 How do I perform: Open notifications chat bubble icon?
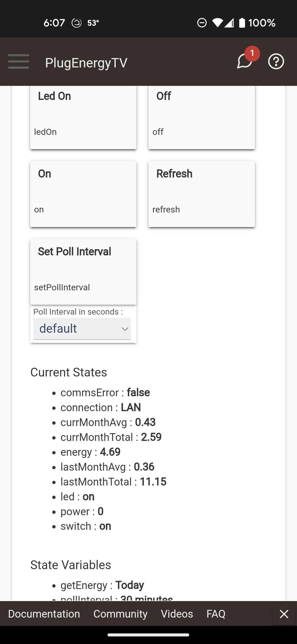[x=244, y=61]
